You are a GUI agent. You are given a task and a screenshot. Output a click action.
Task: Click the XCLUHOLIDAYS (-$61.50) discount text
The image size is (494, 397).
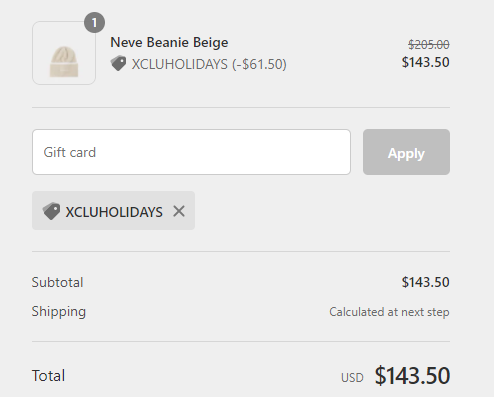click(x=209, y=64)
